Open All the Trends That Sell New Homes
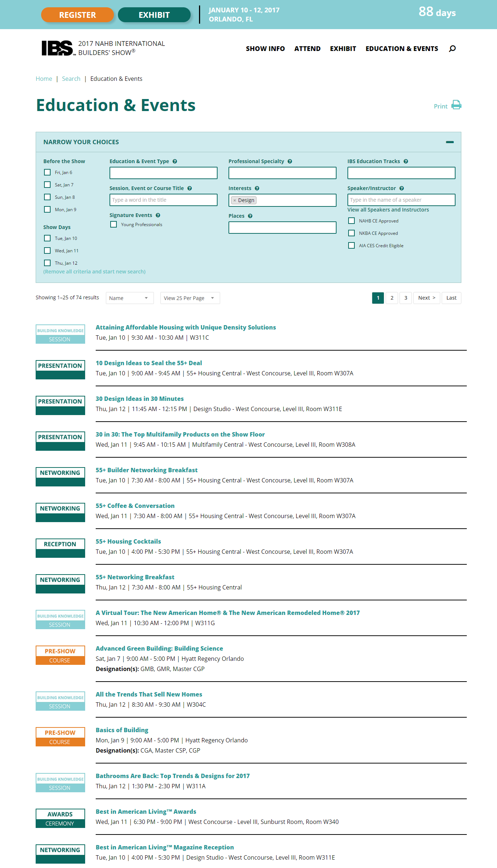 point(149,694)
